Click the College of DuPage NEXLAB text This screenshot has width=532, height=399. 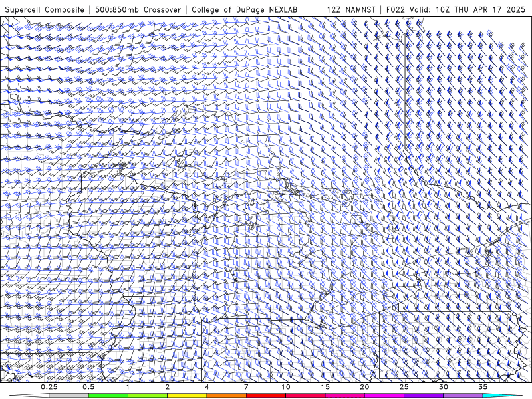tap(244, 9)
